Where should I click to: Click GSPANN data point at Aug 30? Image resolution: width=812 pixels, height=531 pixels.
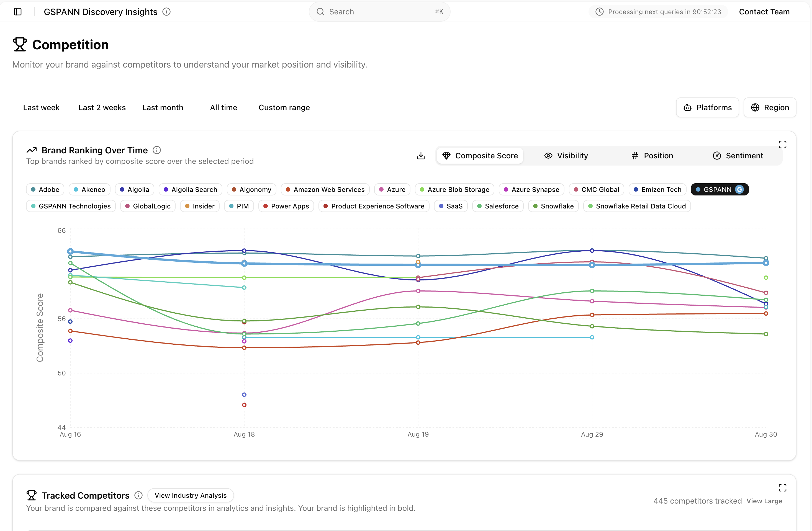[x=766, y=263]
